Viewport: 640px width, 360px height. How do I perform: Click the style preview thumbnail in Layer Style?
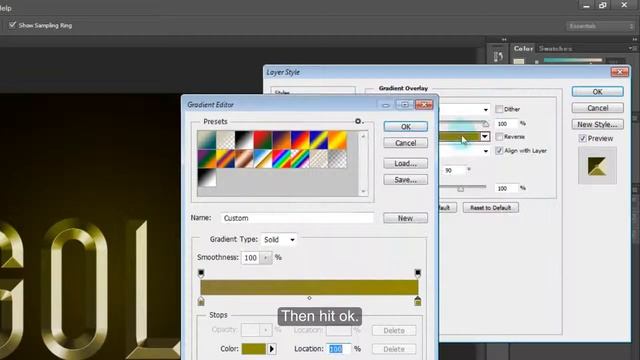click(597, 166)
